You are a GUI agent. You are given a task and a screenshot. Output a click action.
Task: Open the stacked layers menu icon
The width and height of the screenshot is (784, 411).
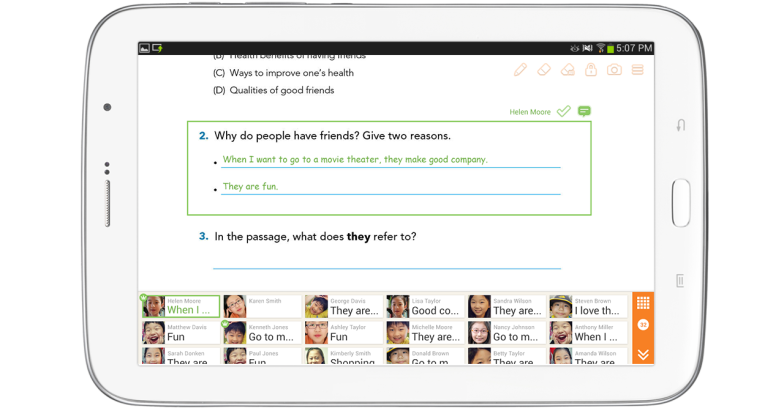[x=637, y=70]
